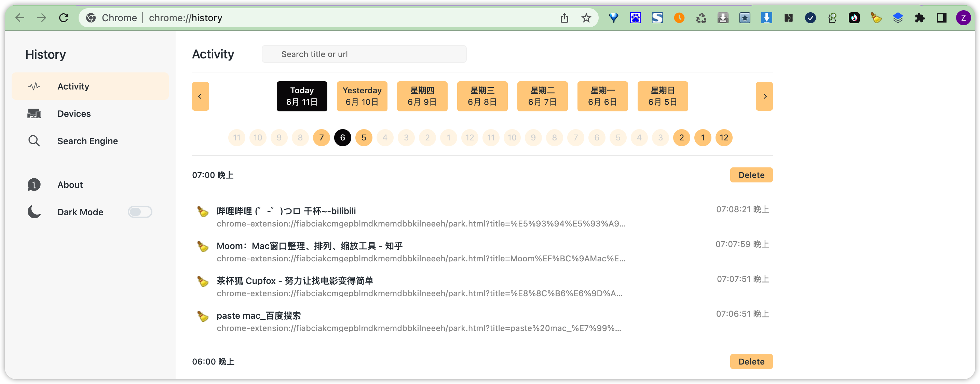Focus the Search title or url field
Screen dimensions: 980x384
point(364,54)
